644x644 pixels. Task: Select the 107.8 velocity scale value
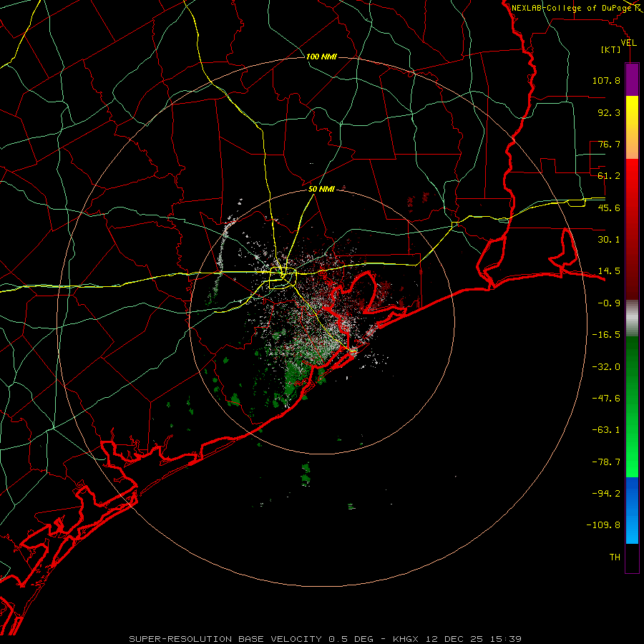pyautogui.click(x=606, y=80)
